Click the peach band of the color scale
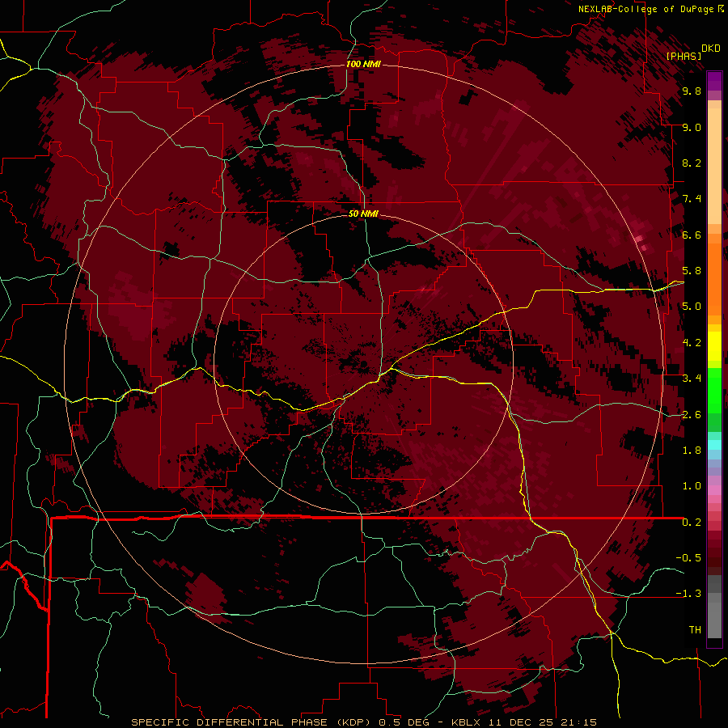This screenshot has width=728, height=728. (x=714, y=165)
